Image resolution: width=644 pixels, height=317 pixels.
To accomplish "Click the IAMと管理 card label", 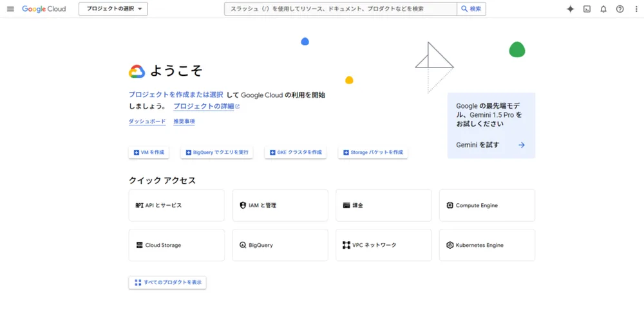I will (263, 205).
